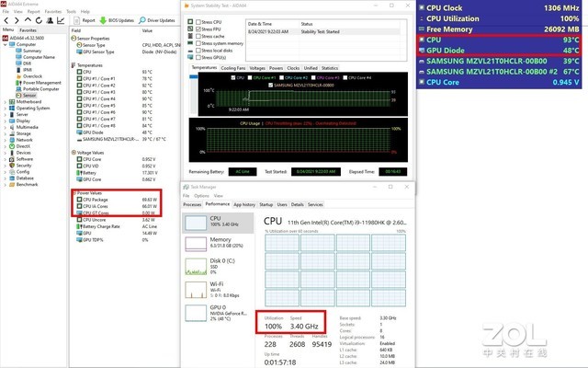Open Processes tab in Task Manager
Viewport: 588px width, 368px height.
(192, 204)
